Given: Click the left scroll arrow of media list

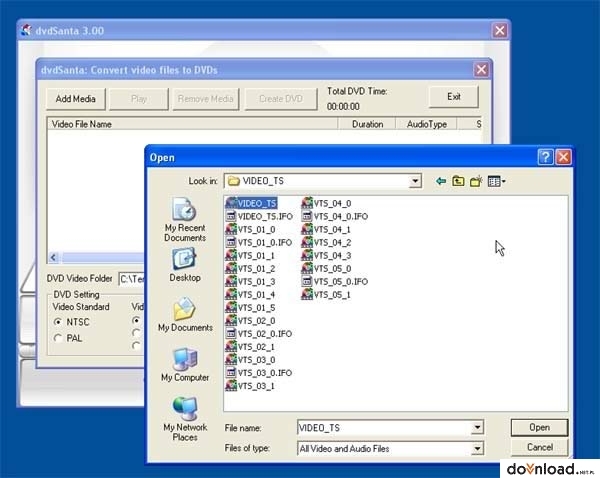Looking at the screenshot, I should (53, 258).
